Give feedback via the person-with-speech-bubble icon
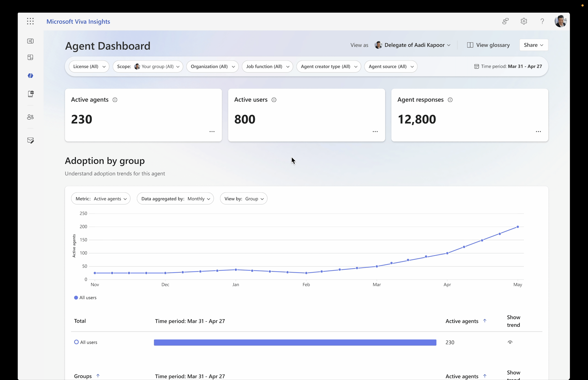This screenshot has height=380, width=588. point(505,21)
